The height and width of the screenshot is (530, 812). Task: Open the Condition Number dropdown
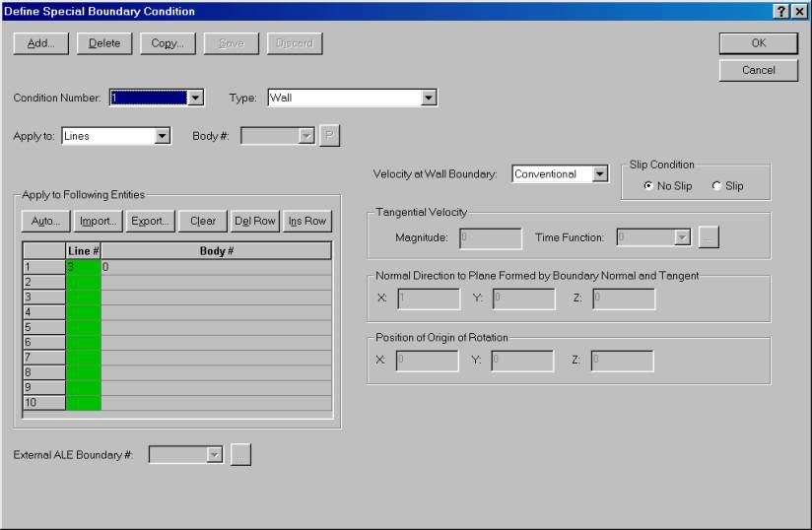click(x=195, y=98)
